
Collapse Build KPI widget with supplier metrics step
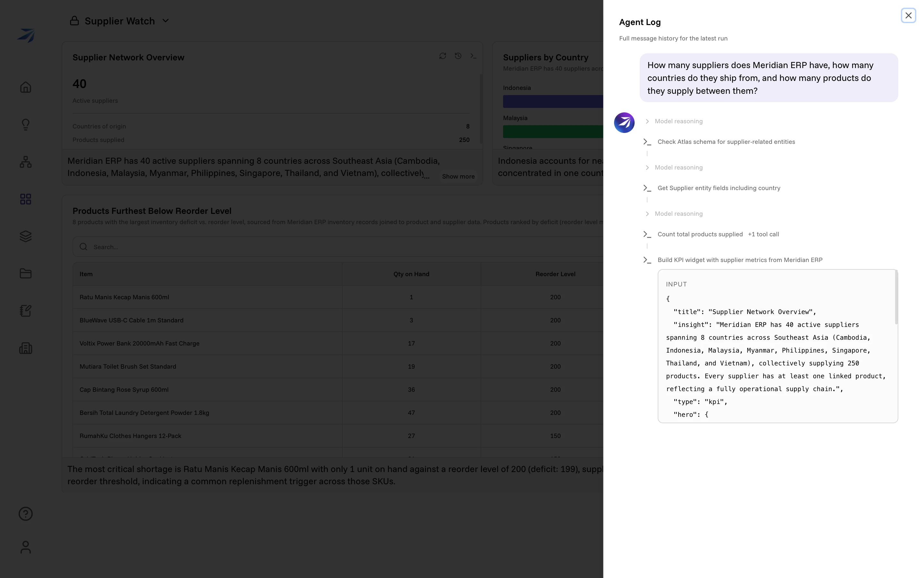740,260
